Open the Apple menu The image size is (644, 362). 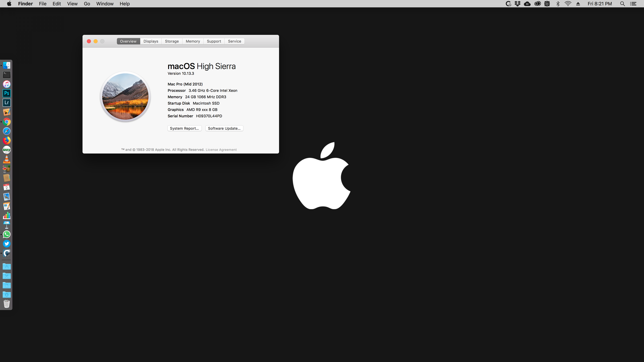pos(9,4)
